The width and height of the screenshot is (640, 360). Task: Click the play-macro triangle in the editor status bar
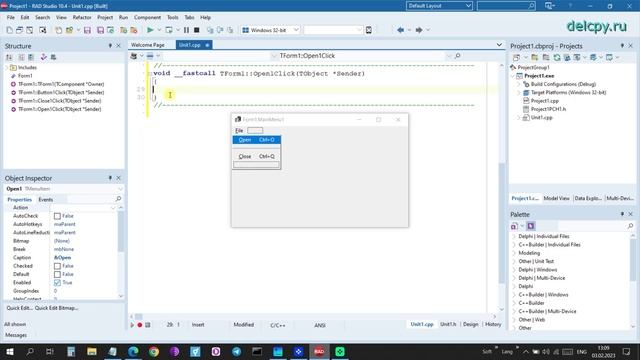132,325
